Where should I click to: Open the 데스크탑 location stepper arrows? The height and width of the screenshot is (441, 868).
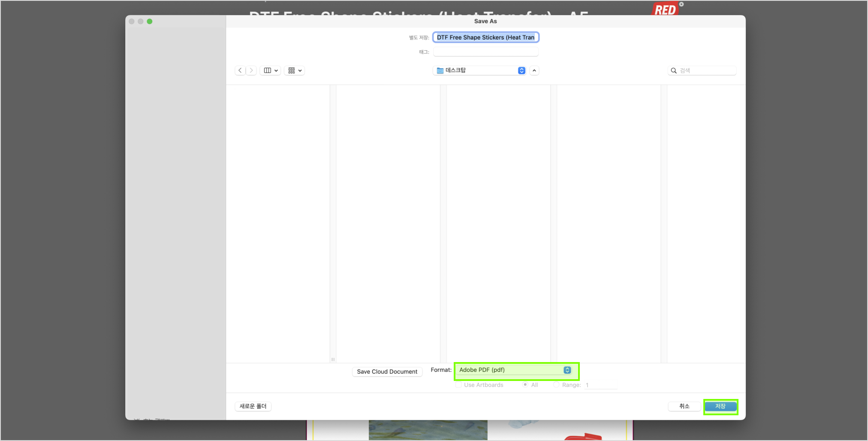point(521,70)
